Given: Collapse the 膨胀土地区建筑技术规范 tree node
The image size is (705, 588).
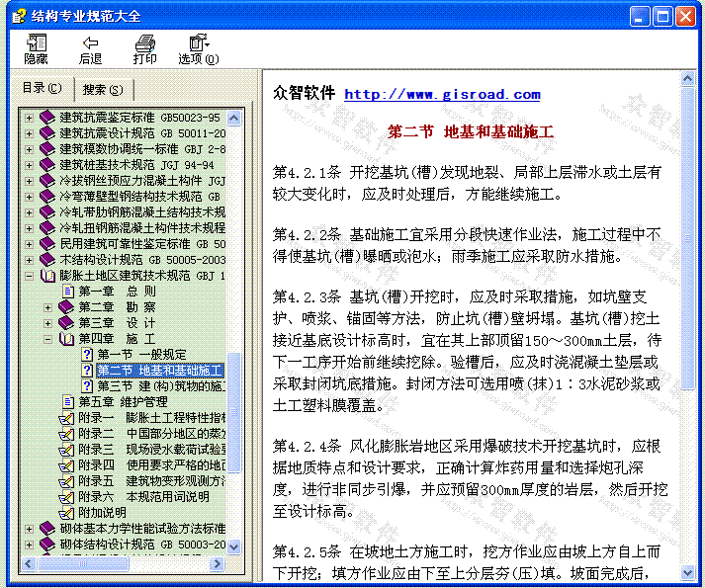Looking at the screenshot, I should (30, 276).
